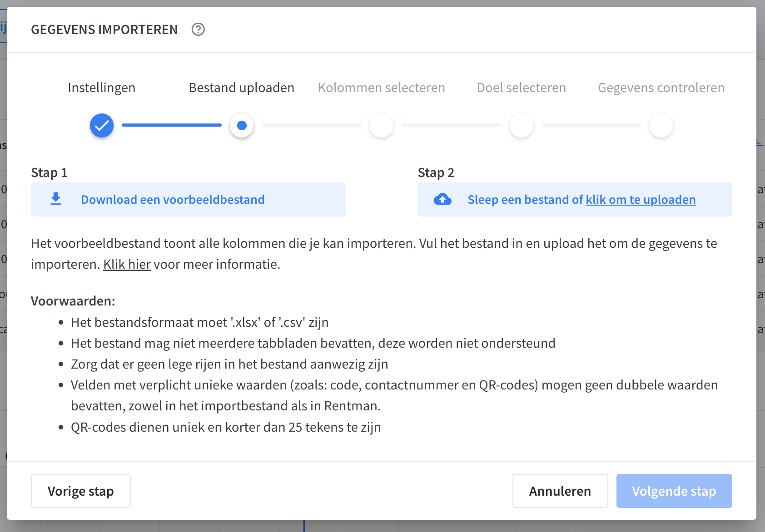Click the 'Het voorbeeldbestand toont alle kolommen' paragraph

click(374, 254)
